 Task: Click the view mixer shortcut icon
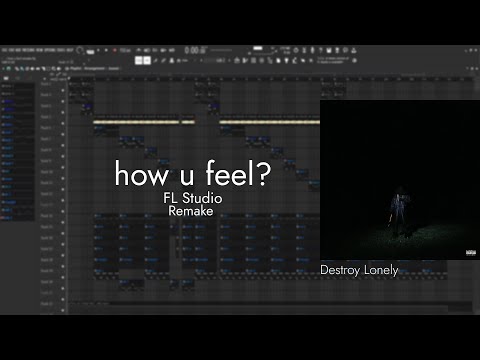(262, 61)
